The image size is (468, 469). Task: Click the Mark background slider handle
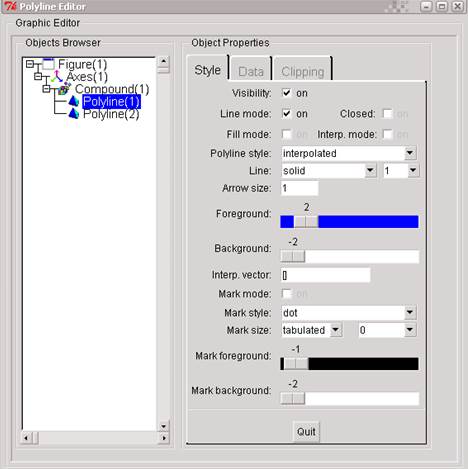click(293, 398)
